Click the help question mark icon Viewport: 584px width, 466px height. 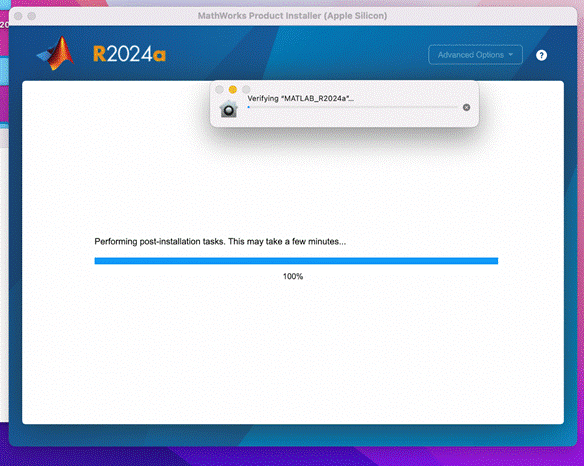pos(541,55)
